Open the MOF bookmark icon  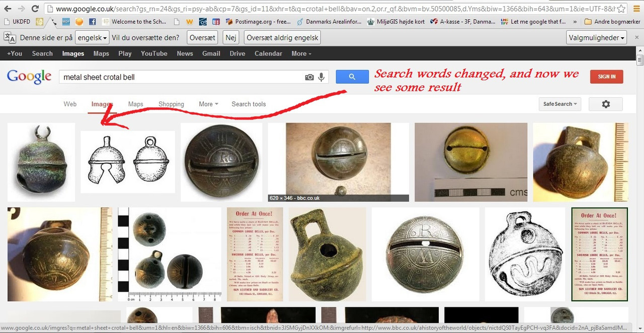click(x=66, y=22)
